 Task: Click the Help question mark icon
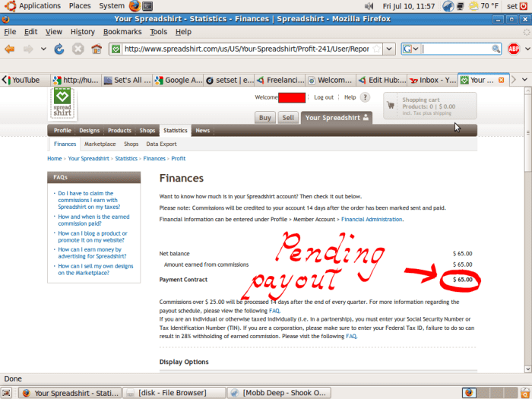(x=365, y=97)
